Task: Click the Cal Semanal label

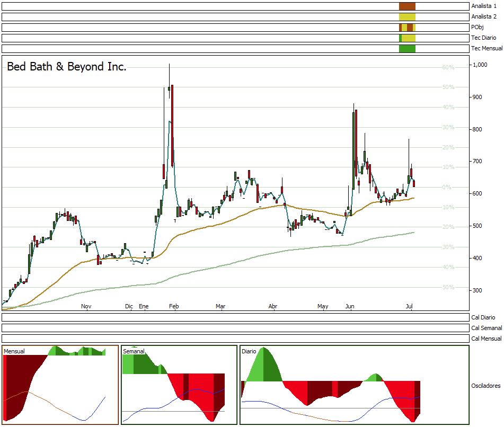Action: pyautogui.click(x=487, y=328)
